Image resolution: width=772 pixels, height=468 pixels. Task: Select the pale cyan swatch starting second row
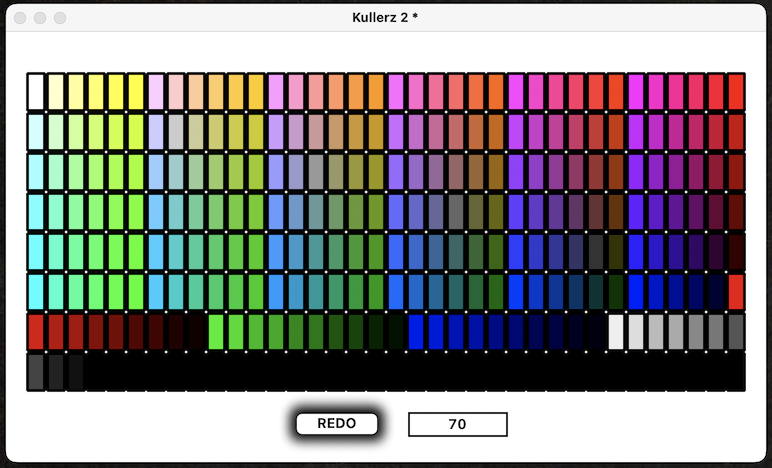click(36, 131)
